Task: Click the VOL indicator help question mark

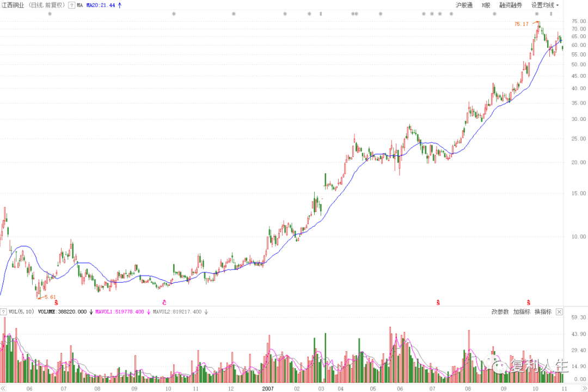Action: tap(3, 312)
